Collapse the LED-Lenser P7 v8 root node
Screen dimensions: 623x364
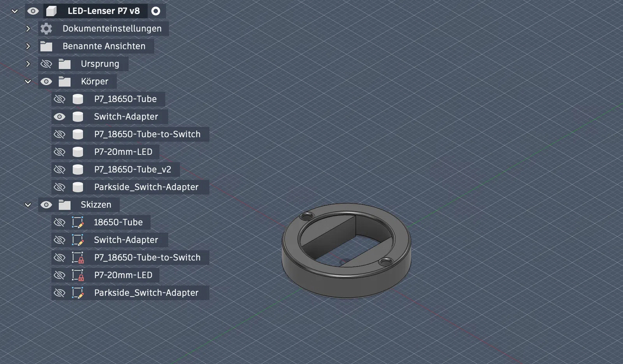pos(15,11)
